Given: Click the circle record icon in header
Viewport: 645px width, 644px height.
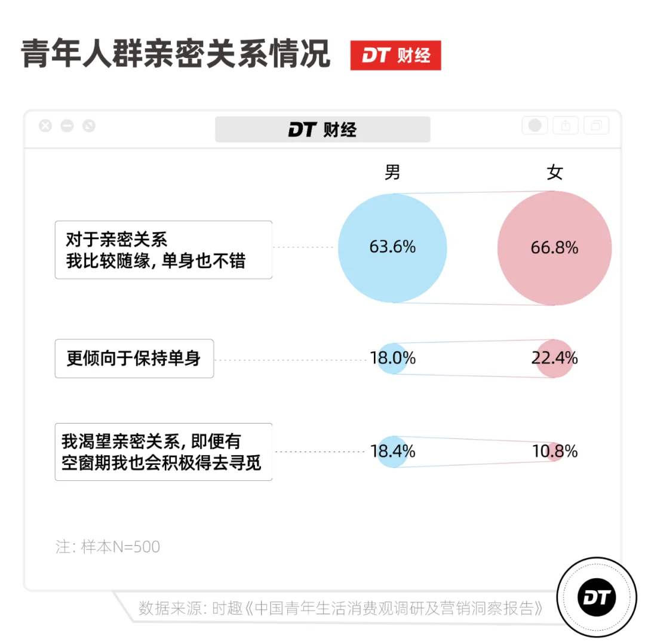Looking at the screenshot, I should (x=535, y=125).
